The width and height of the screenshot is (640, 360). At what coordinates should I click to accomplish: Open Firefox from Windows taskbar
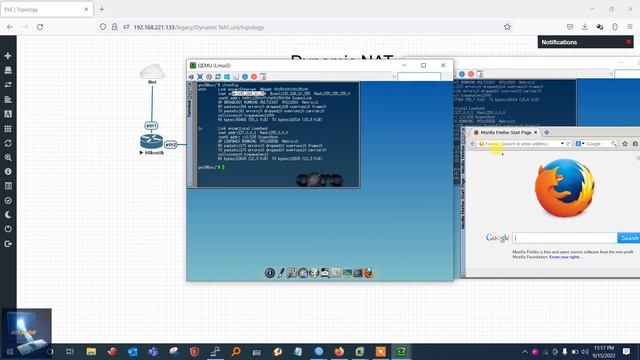pyautogui.click(x=339, y=351)
